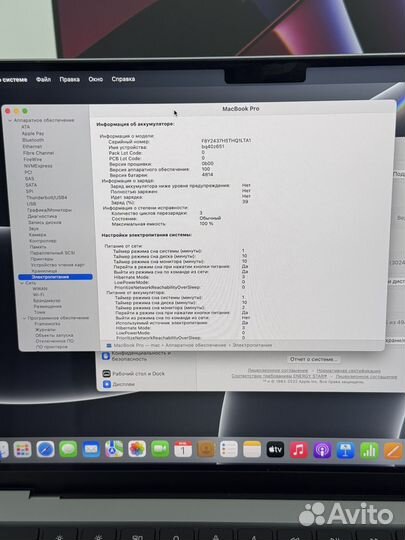Screen dimensions: 405x540
Task: Select ATA in the hardware list
Action: [x=25, y=127]
